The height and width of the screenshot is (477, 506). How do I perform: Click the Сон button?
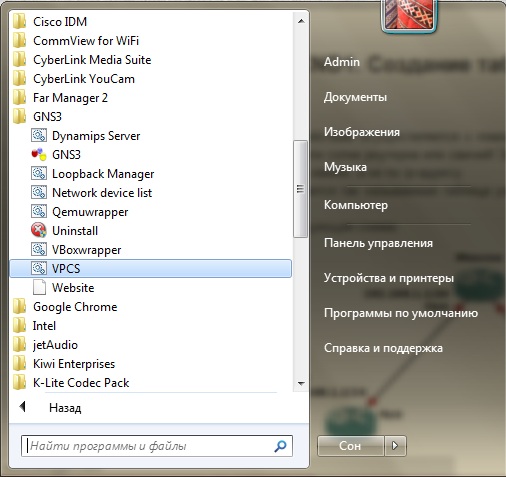pyautogui.click(x=351, y=446)
